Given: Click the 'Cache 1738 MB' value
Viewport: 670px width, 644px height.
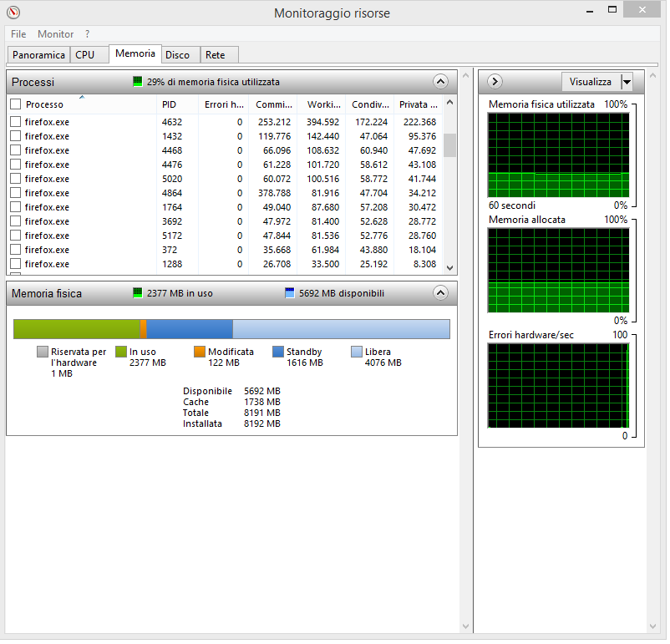Looking at the screenshot, I should [264, 403].
